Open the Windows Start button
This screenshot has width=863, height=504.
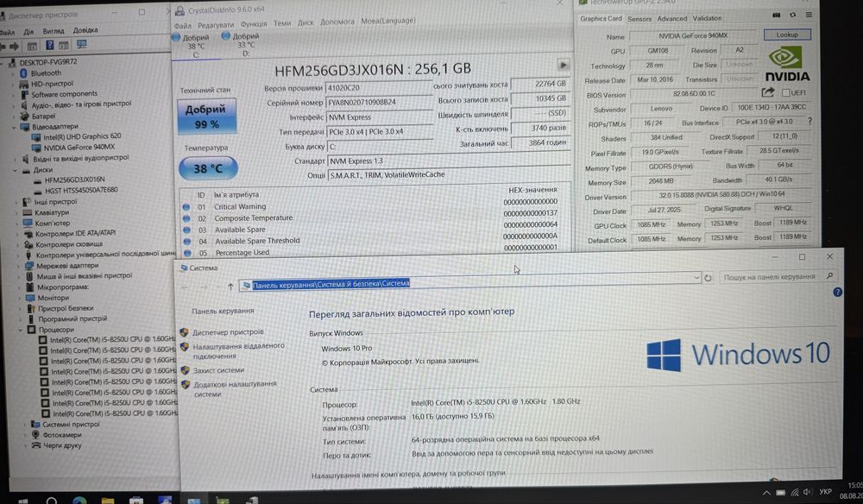(23, 501)
